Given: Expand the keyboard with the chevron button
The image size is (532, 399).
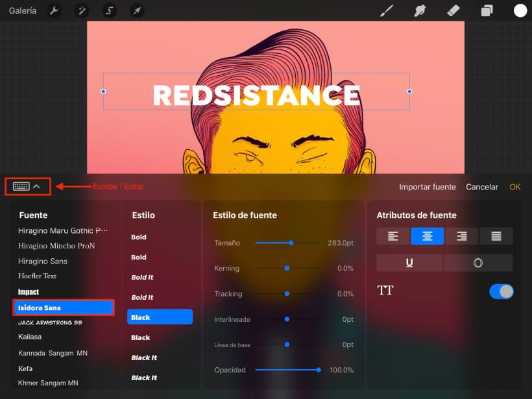Looking at the screenshot, I should point(37,187).
